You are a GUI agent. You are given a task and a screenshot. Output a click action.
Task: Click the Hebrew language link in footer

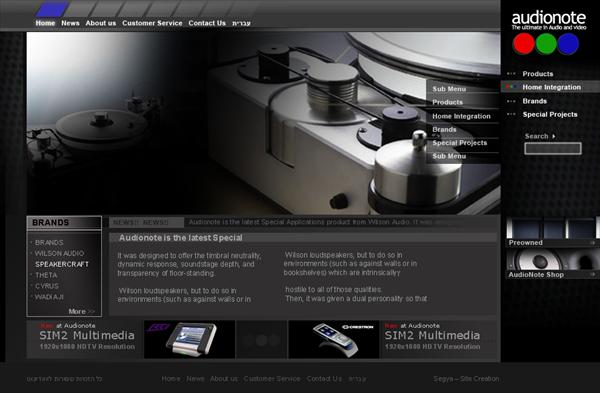(357, 379)
